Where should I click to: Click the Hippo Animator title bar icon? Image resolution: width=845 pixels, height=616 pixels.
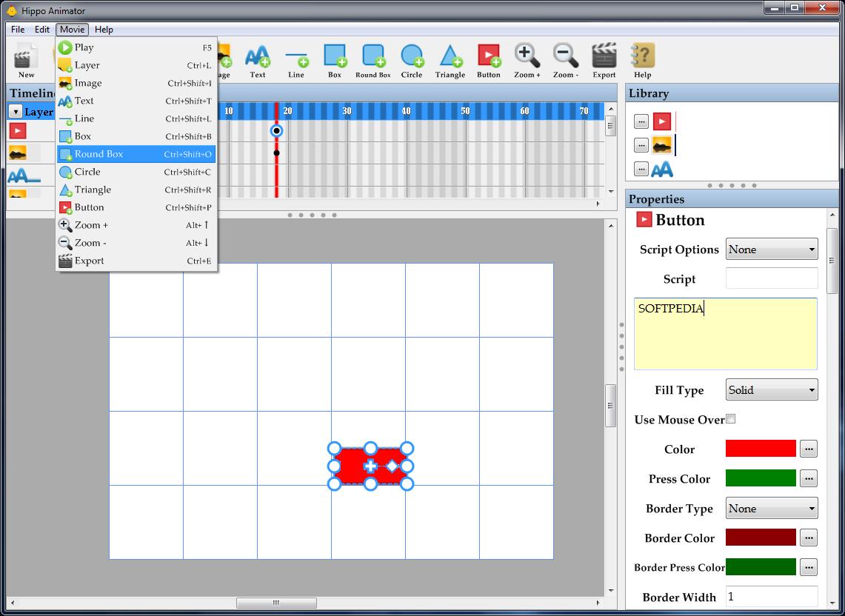(11, 10)
